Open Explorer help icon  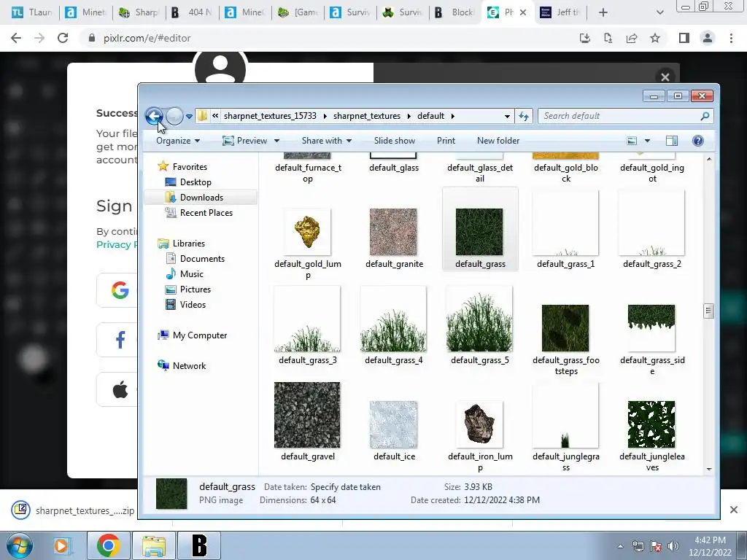click(698, 141)
